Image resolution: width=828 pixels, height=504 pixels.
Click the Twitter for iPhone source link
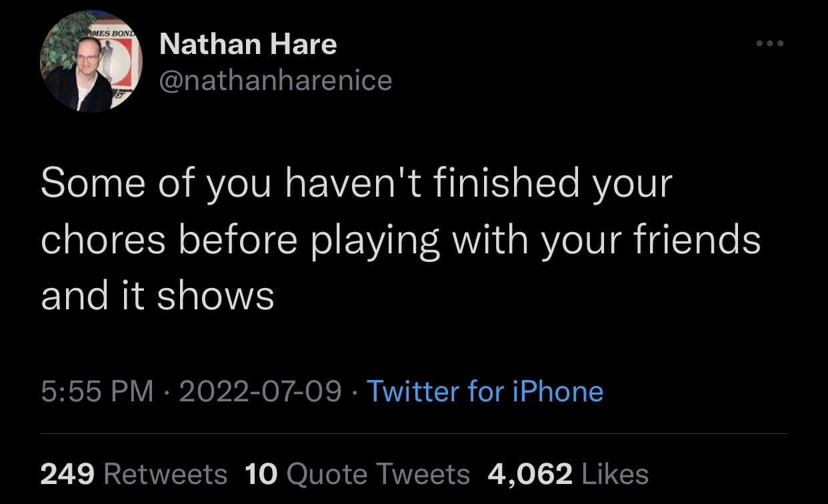tap(485, 391)
